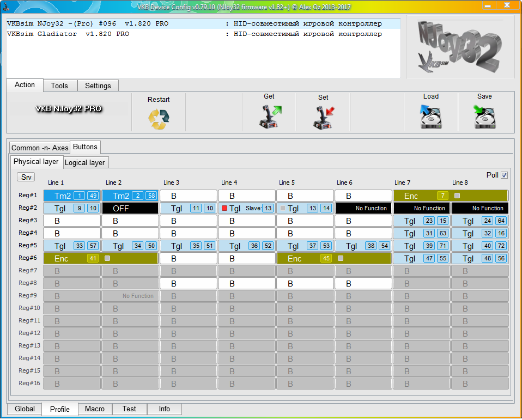Open the Info tab
The width and height of the screenshot is (522, 420).
[164, 409]
